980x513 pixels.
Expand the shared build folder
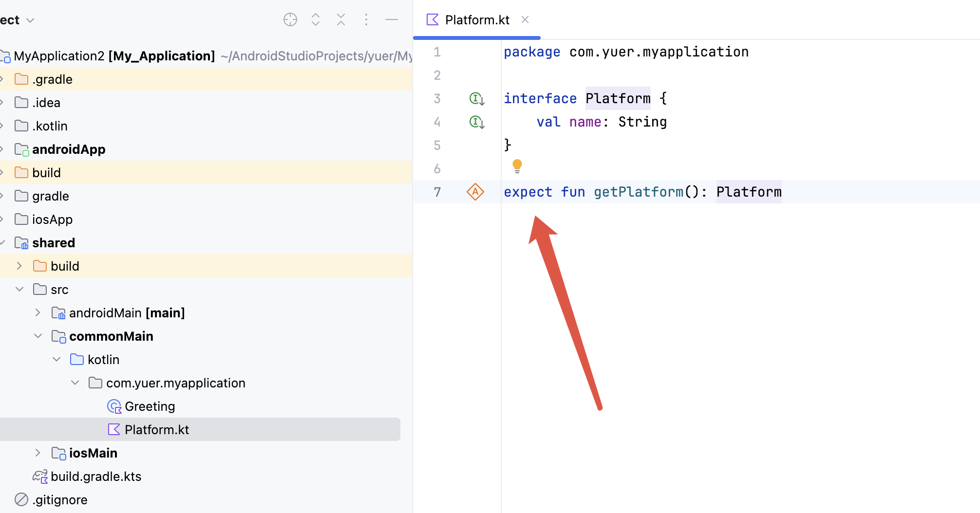pos(19,266)
